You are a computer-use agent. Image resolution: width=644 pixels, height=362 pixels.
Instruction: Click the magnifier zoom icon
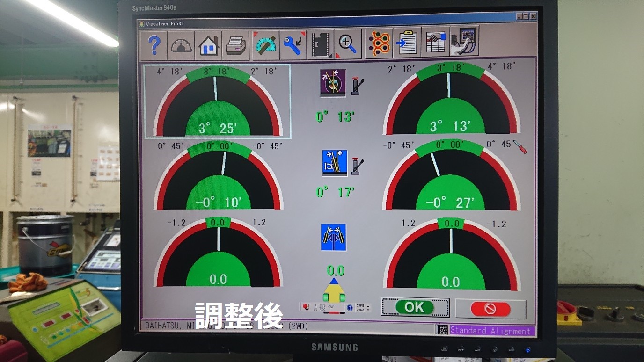[x=348, y=45]
